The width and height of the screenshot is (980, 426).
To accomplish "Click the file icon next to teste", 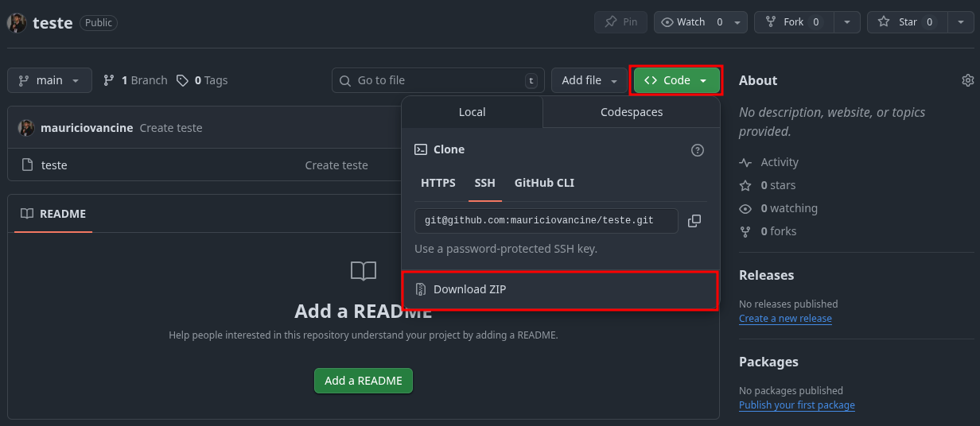I will 27,165.
